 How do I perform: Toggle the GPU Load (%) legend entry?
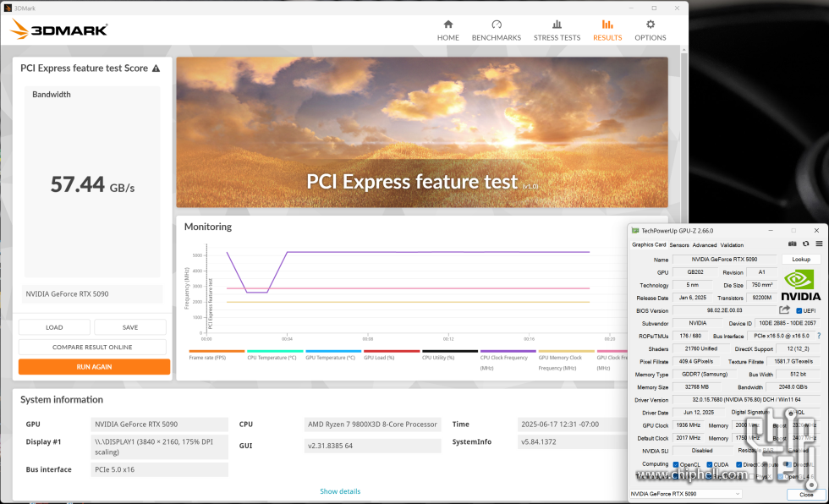pyautogui.click(x=392, y=354)
